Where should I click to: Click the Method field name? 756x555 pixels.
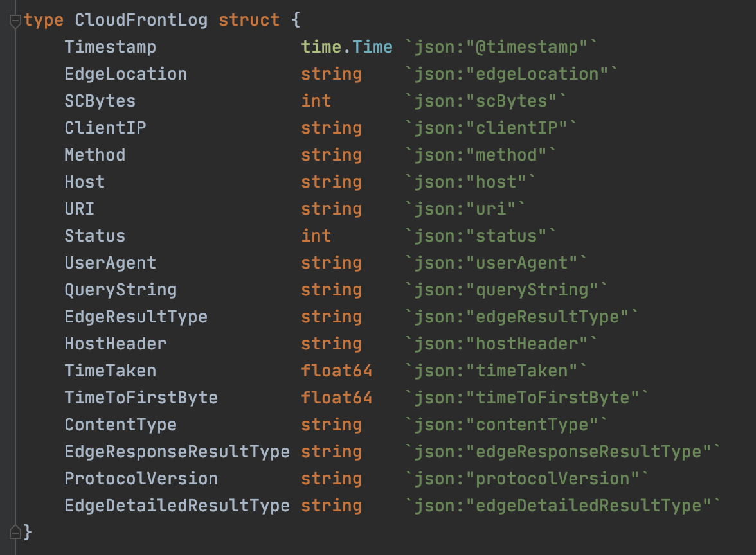pyautogui.click(x=95, y=155)
